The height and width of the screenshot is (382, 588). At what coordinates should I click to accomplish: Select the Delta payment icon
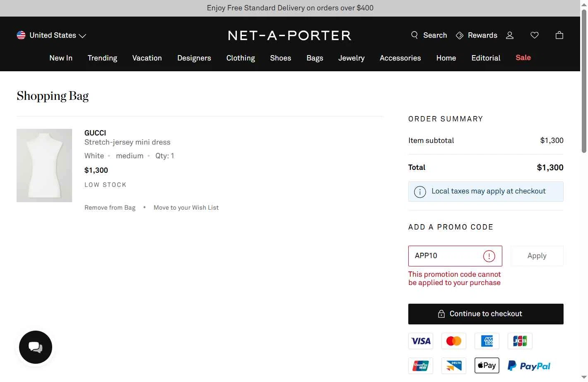[454, 366]
